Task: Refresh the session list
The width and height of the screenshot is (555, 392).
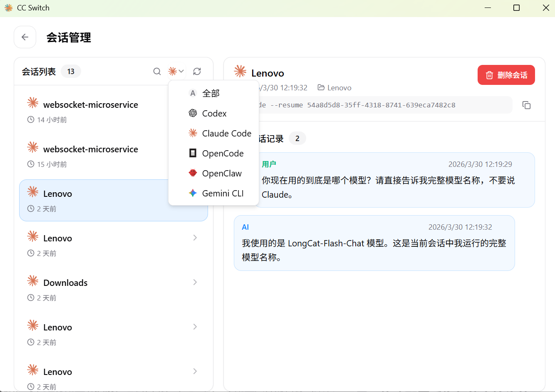Action: 197,72
